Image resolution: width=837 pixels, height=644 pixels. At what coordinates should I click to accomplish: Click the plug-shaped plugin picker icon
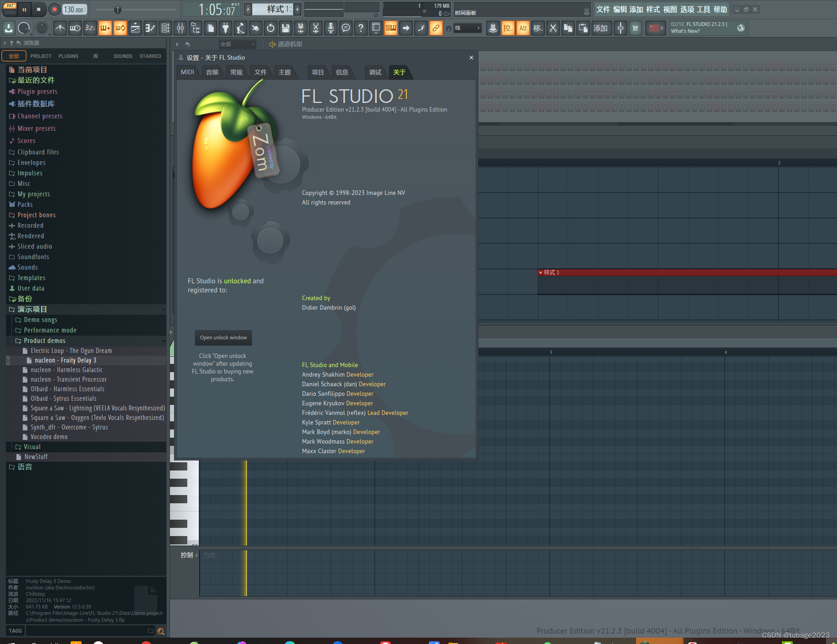(x=226, y=28)
